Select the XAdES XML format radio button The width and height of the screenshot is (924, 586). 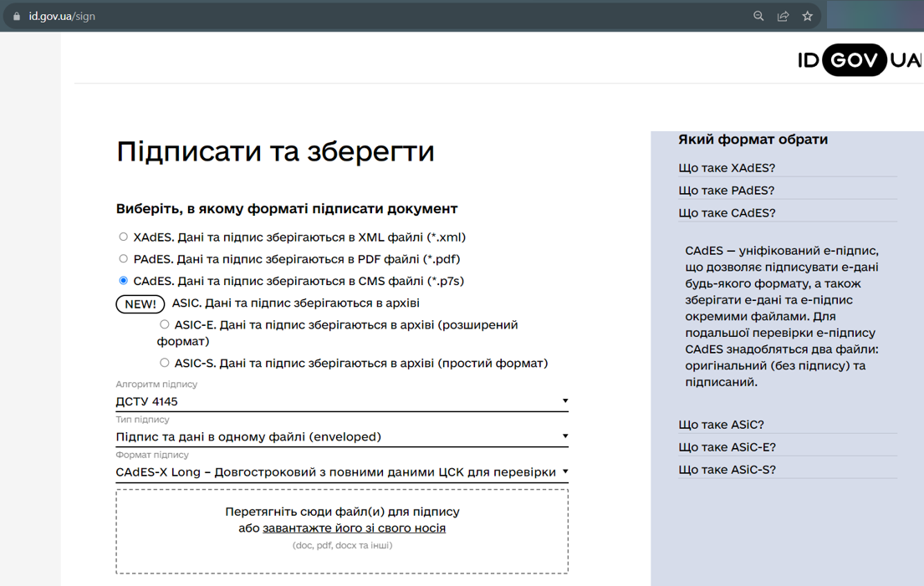tap(123, 237)
